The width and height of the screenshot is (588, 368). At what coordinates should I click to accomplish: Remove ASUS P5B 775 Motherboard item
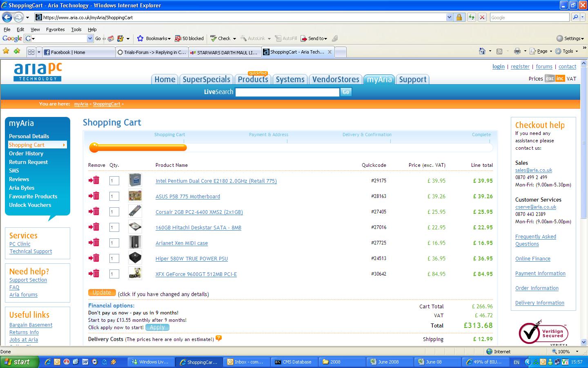[94, 196]
